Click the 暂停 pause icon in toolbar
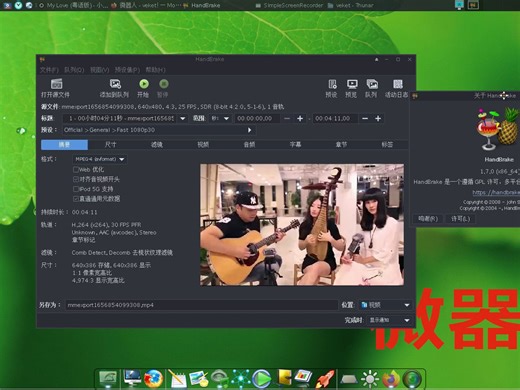Image resolution: width=520 pixels, height=390 pixels. point(163,84)
